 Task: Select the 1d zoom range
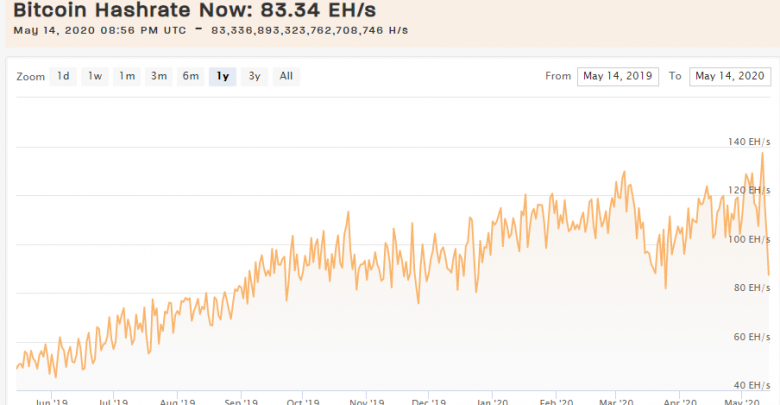coord(63,77)
